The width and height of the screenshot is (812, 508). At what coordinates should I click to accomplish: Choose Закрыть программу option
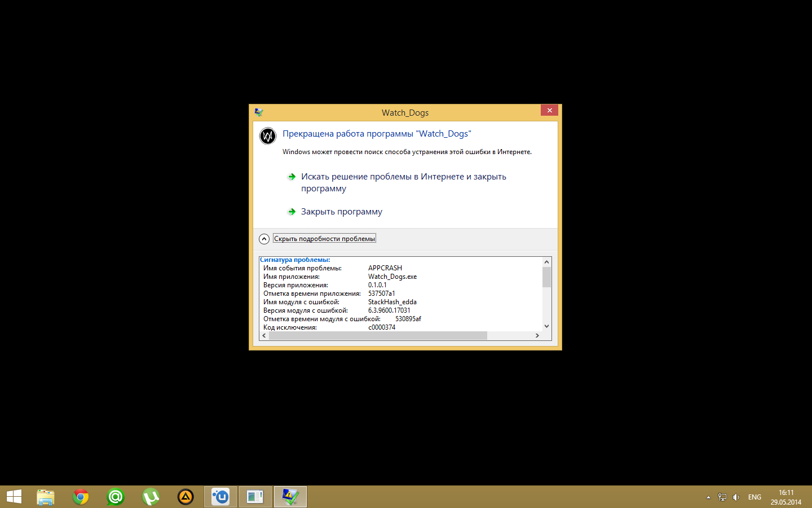click(342, 212)
